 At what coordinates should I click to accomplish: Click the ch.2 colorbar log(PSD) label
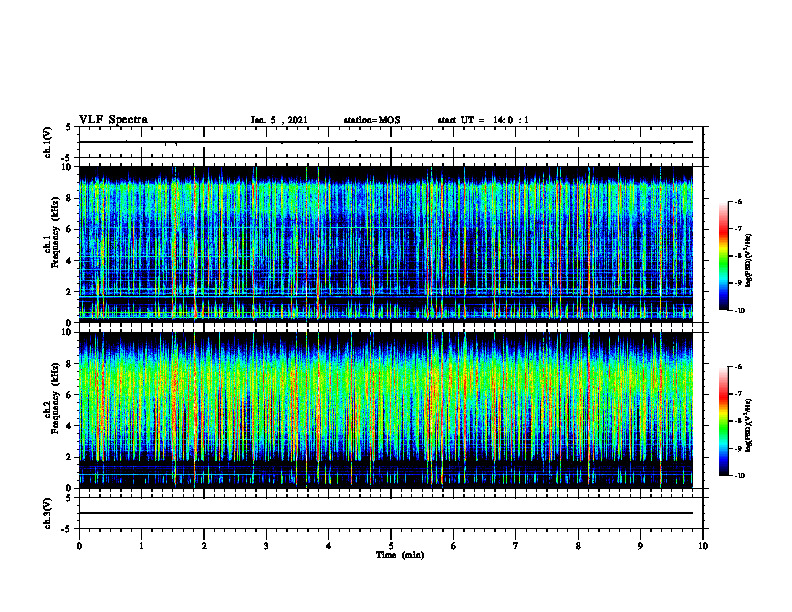(749, 426)
